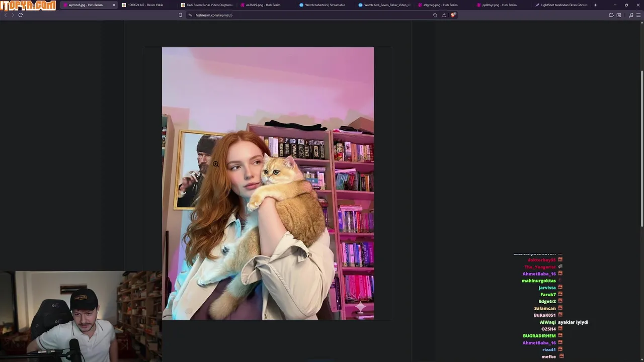Click chat username BuRaK051
This screenshot has height=362, width=644.
pyautogui.click(x=544, y=315)
